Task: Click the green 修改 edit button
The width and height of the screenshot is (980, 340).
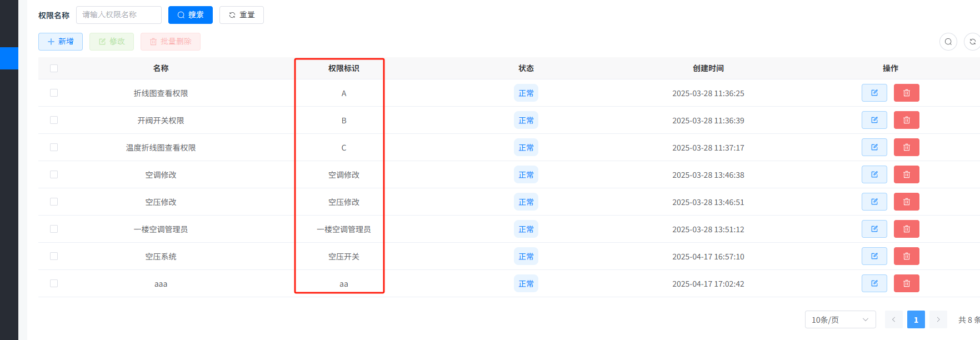Action: coord(112,42)
